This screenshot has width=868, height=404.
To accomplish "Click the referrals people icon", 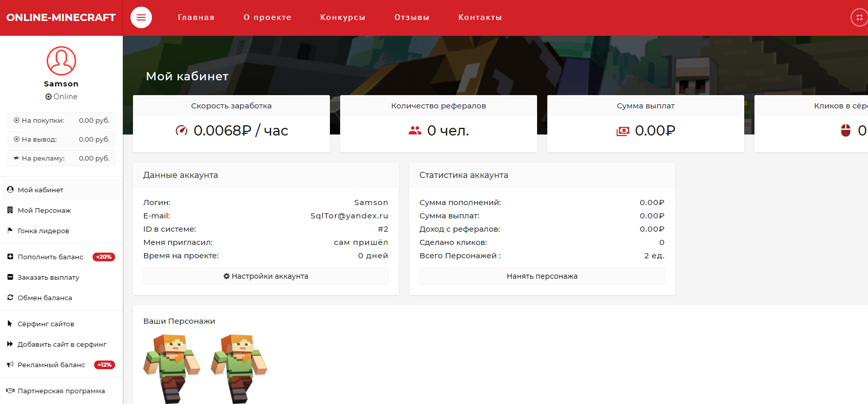I will point(415,131).
